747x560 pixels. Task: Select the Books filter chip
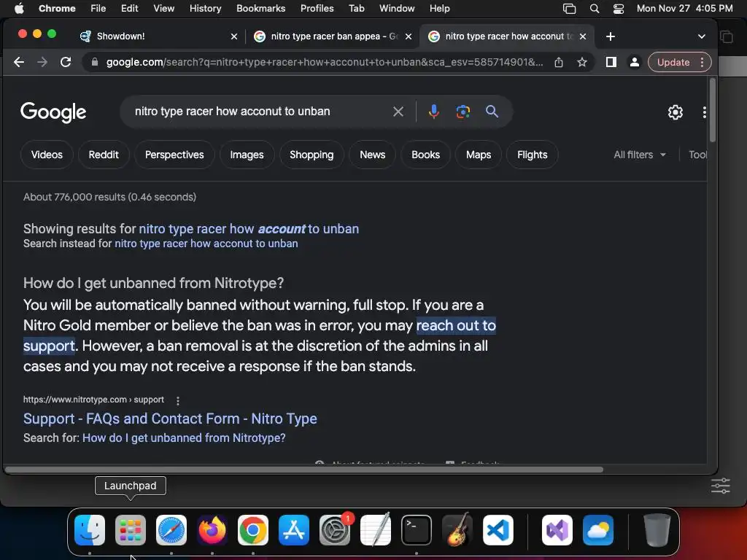(425, 155)
